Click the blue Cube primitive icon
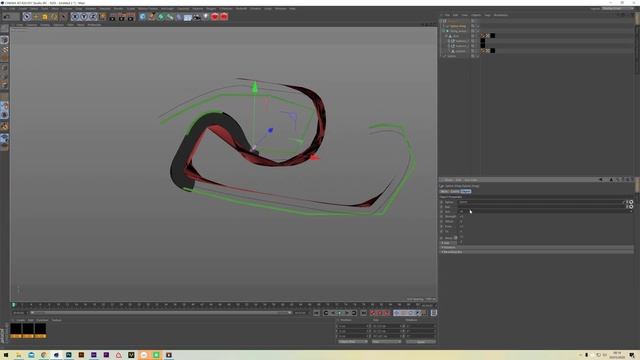The image size is (640, 360). [142, 17]
